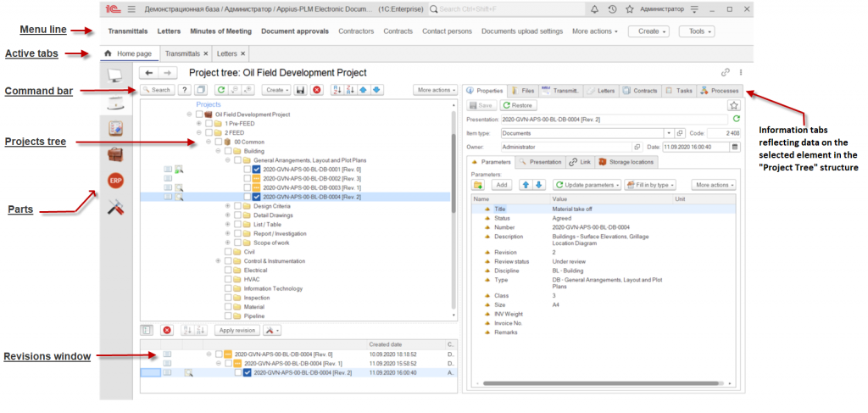This screenshot has width=868, height=413.
Task: Open the Create dropdown in the command bar
Action: click(x=275, y=90)
